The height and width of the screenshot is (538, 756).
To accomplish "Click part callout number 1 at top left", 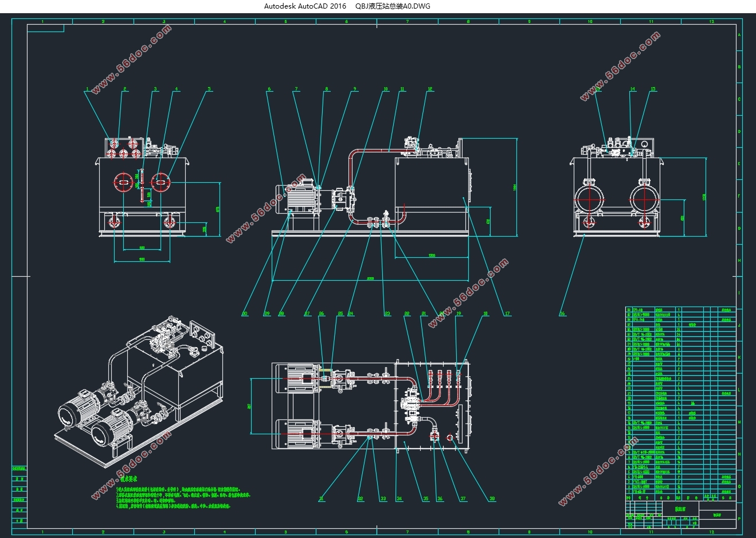I will point(88,89).
